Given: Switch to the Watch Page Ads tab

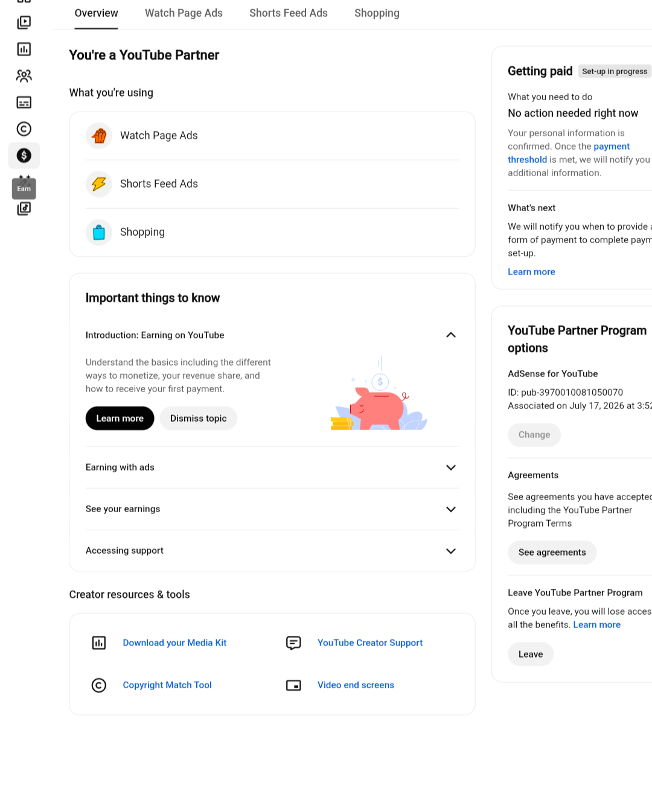Looking at the screenshot, I should 184,13.
